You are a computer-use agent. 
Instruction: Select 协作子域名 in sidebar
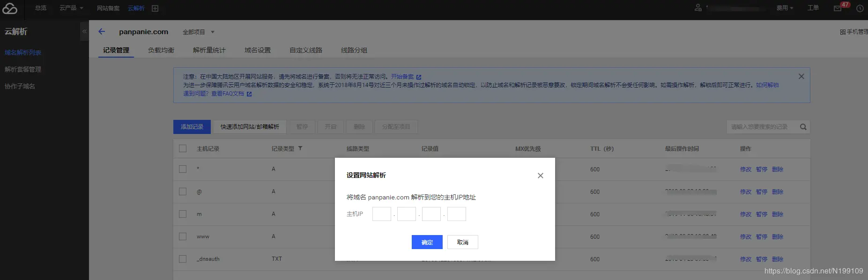(20, 86)
